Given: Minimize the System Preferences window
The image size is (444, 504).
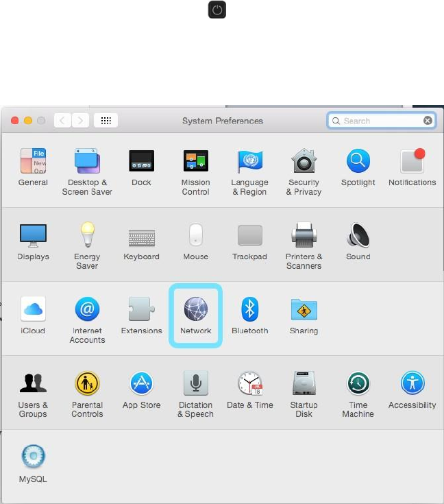Looking at the screenshot, I should pos(28,121).
